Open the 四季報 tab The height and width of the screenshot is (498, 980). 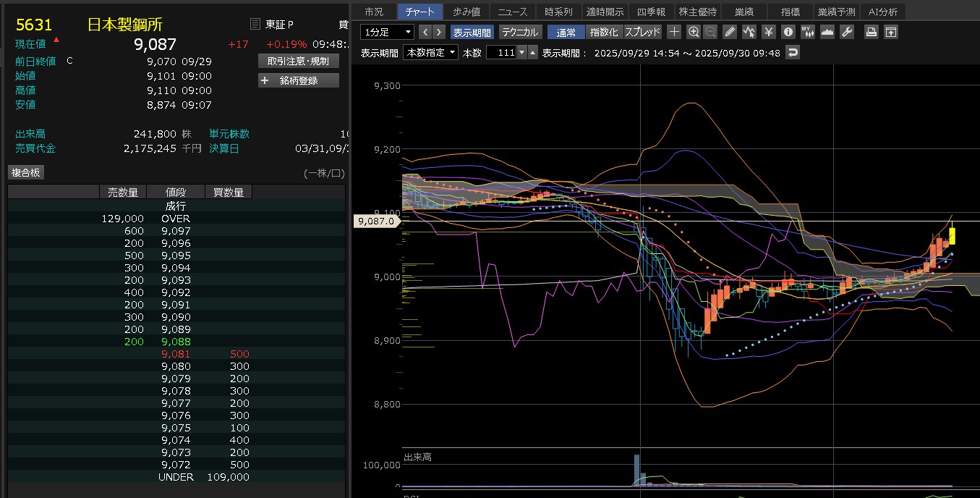click(651, 12)
